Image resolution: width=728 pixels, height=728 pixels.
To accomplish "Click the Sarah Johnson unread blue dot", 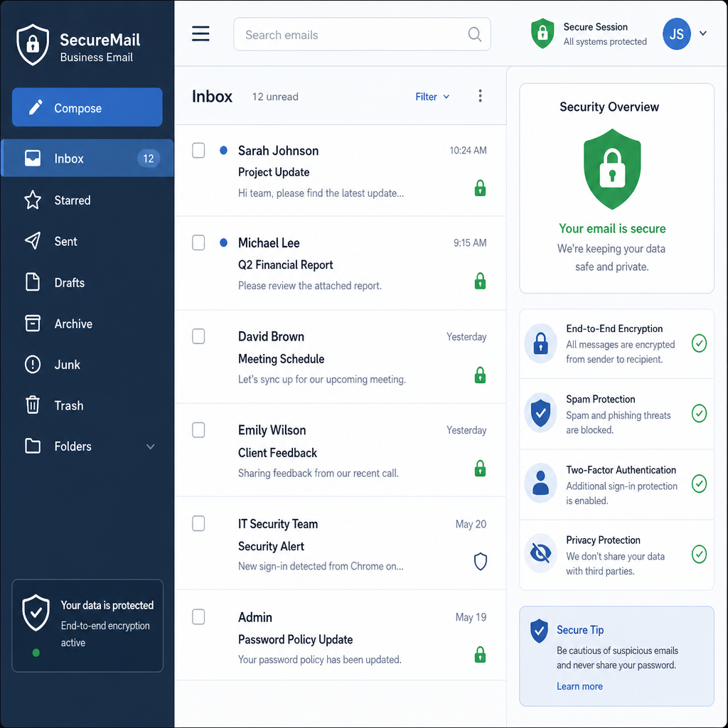I will click(x=223, y=151).
